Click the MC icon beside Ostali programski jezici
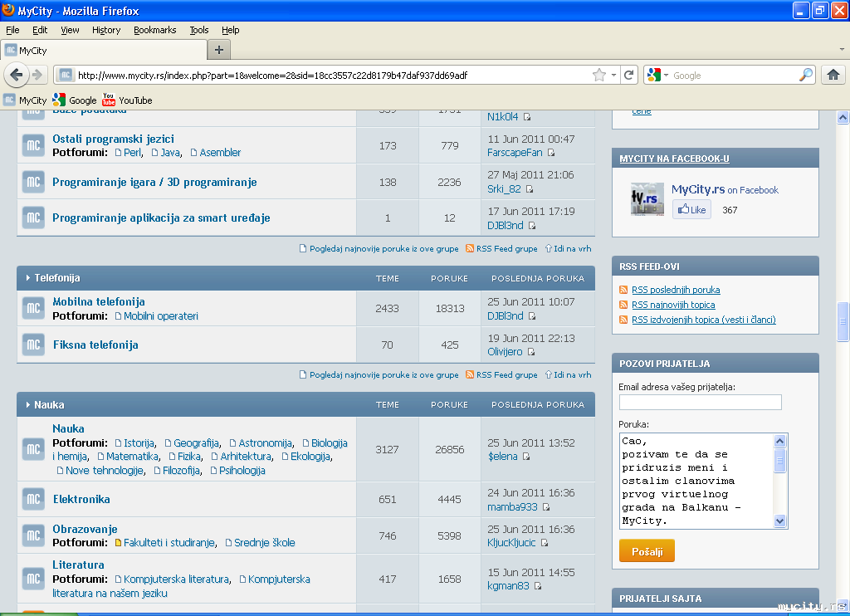 33,145
